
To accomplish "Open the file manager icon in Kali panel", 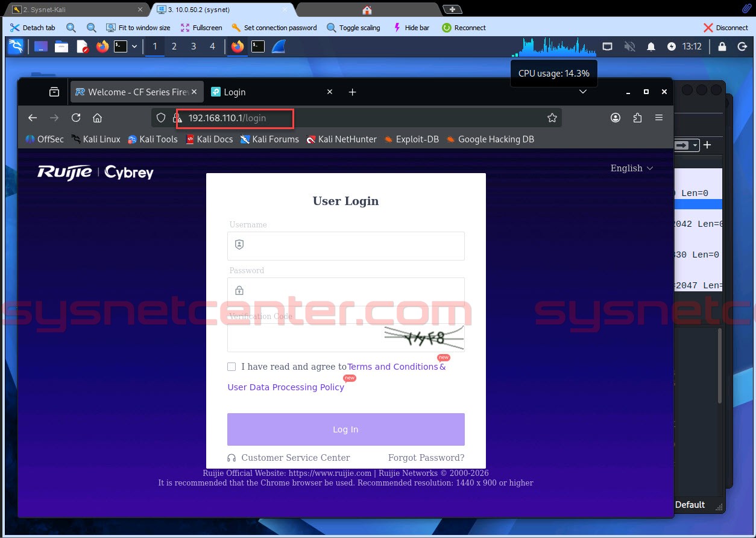I will (x=61, y=46).
